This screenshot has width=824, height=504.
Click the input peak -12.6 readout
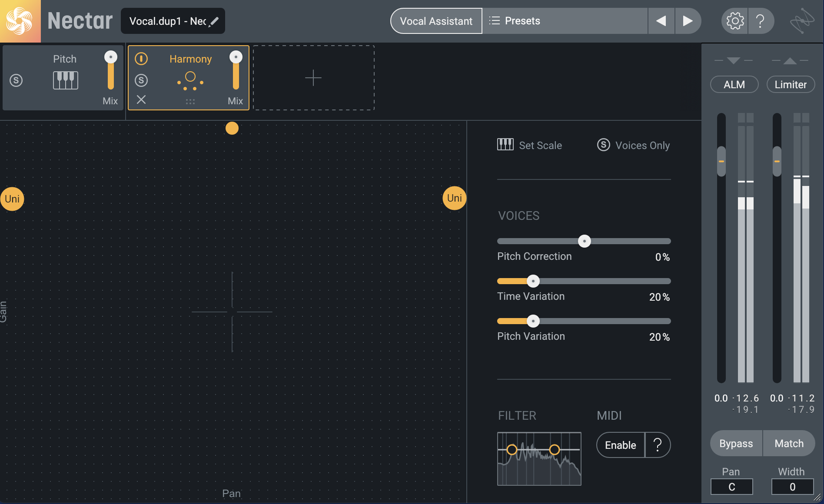coord(746,398)
